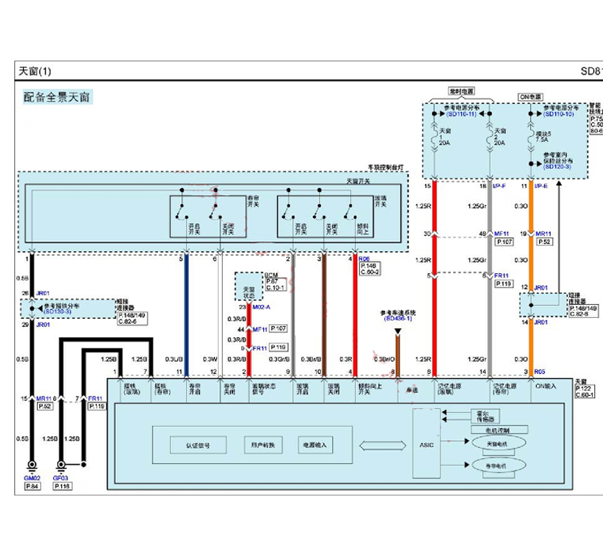
Task: Click the 常时电源 label box
Action: point(461,91)
